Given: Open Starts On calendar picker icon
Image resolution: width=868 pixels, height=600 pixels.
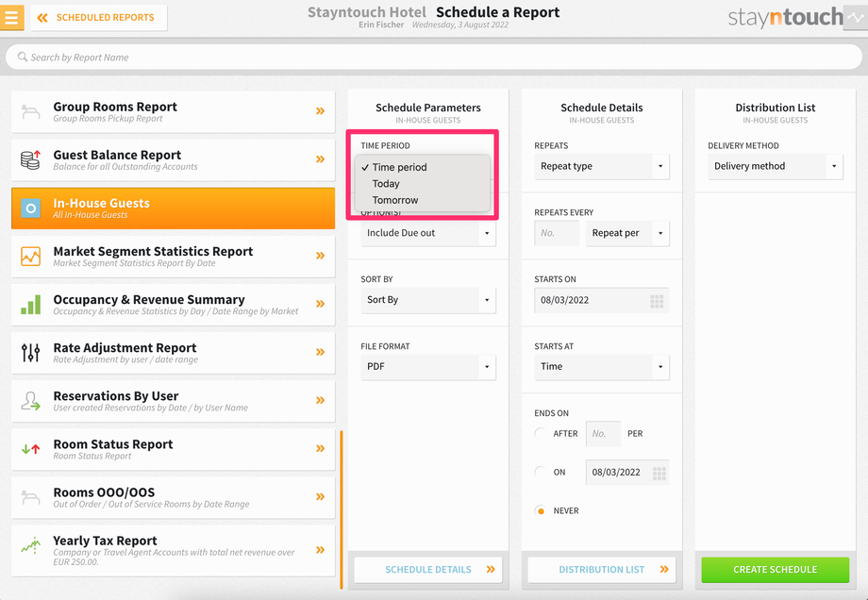Looking at the screenshot, I should tap(657, 301).
